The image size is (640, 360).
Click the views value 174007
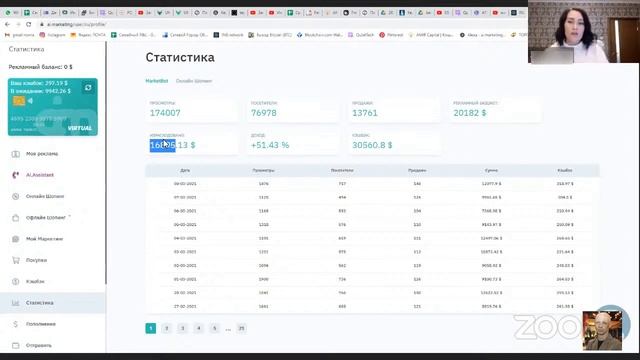(165, 113)
